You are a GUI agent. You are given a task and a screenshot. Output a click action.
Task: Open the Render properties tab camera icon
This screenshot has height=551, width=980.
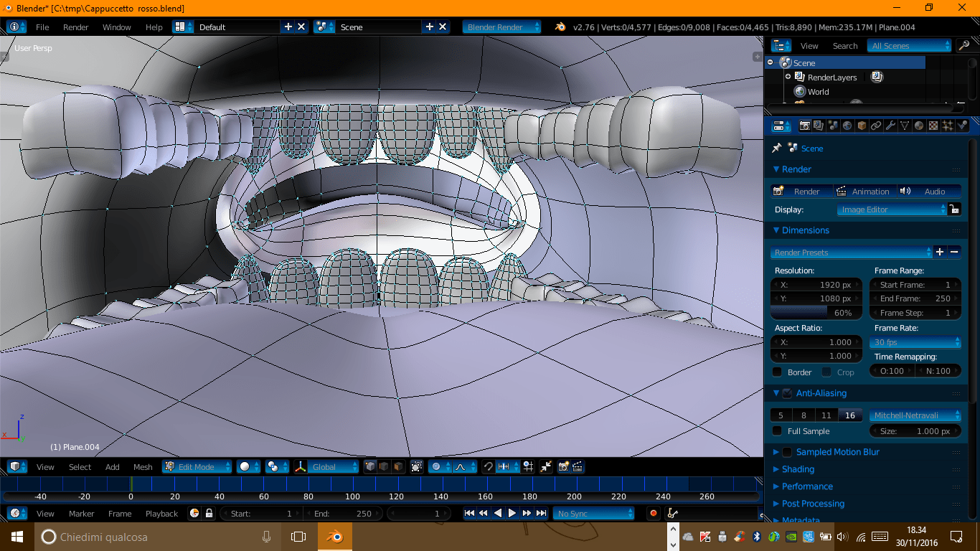tap(804, 126)
